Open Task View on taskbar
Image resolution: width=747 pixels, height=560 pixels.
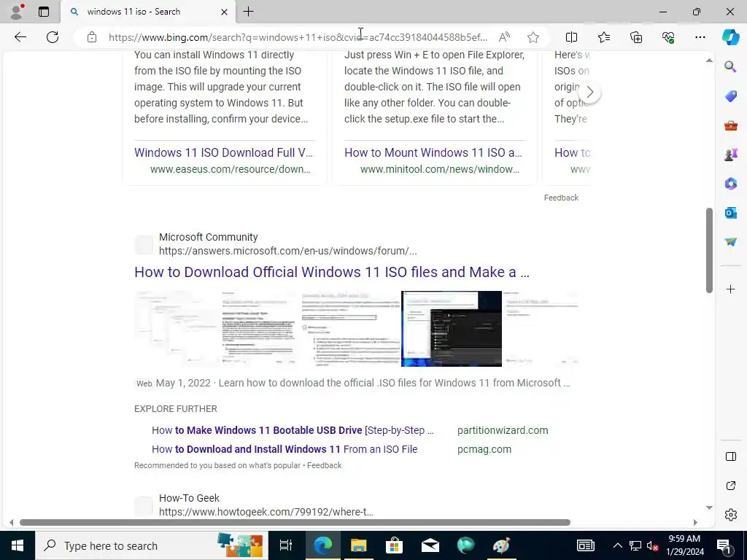click(286, 545)
